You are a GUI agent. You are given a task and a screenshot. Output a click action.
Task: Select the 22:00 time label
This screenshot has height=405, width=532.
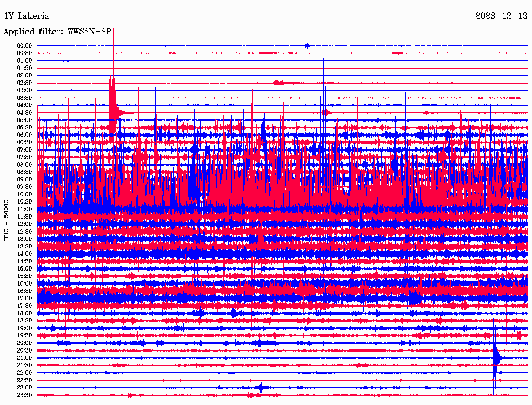point(24,373)
